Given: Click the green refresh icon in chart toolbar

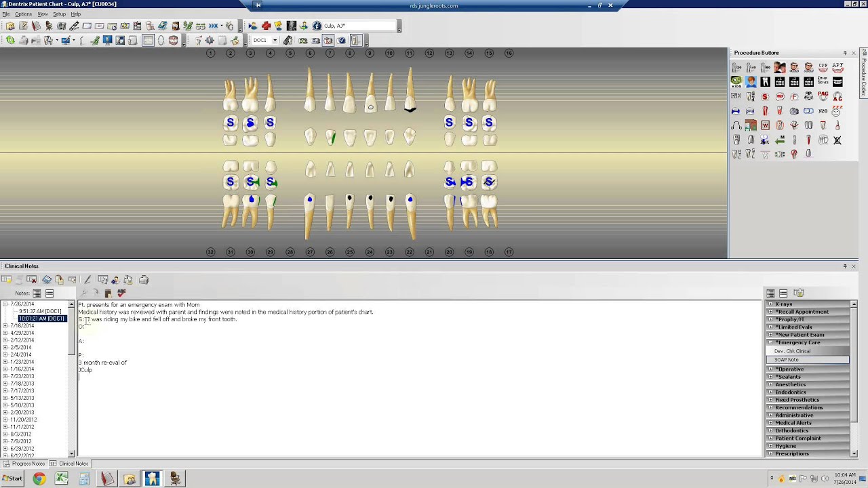Looking at the screenshot, I should tap(10, 41).
